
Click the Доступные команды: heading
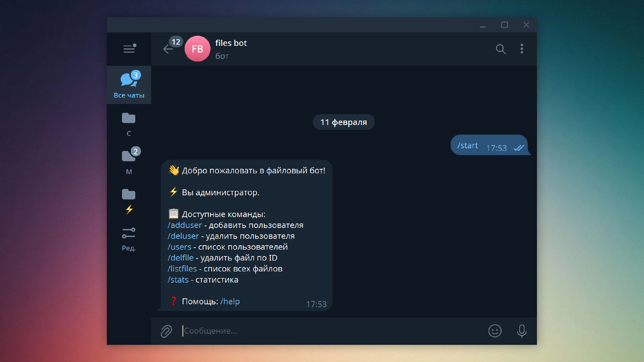coord(224,214)
